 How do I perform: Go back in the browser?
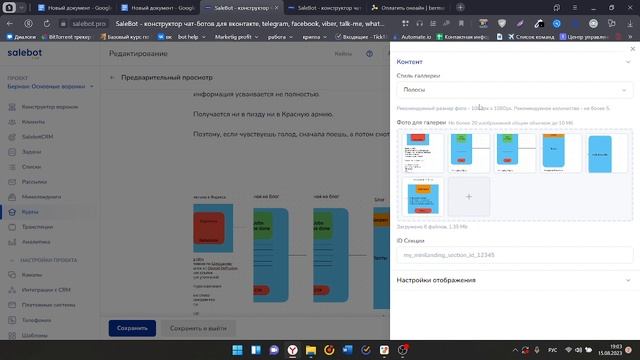pos(10,24)
